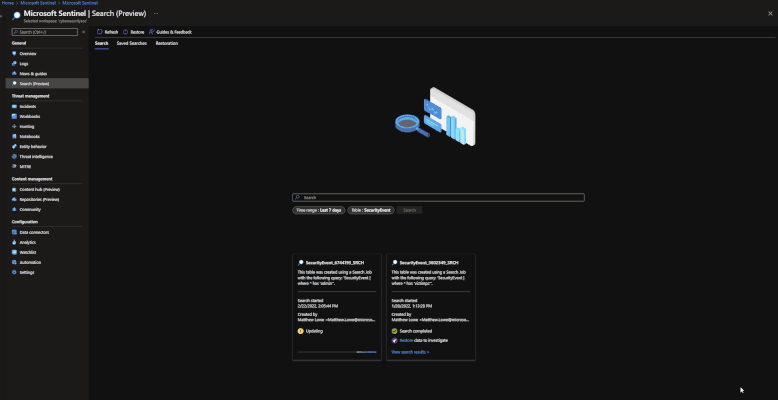Click the magnifier icon inside main search field
The height and width of the screenshot is (400, 778).
[297, 198]
